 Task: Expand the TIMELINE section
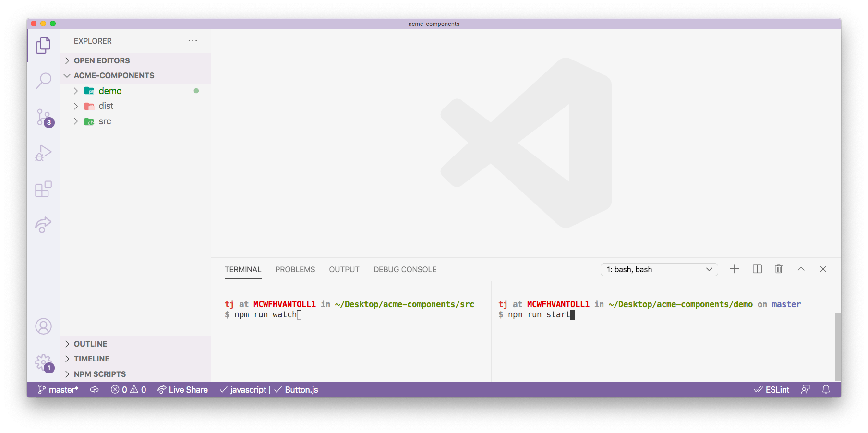(135, 359)
